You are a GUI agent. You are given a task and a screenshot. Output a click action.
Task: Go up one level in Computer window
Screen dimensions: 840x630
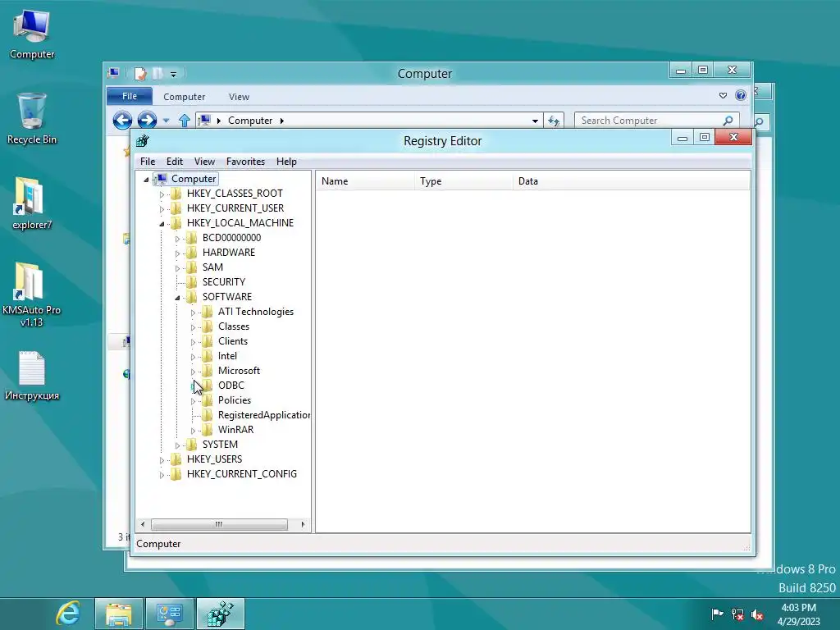185,121
